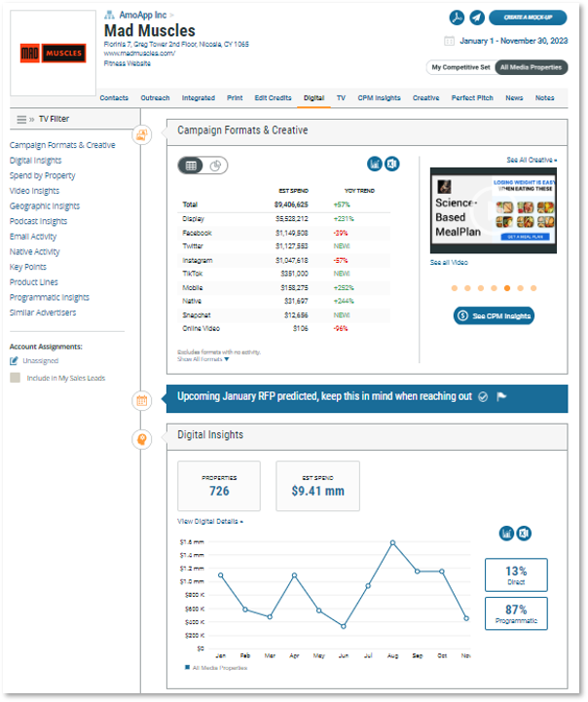
Task: Select the last creative carousel dot
Action: [x=533, y=289]
